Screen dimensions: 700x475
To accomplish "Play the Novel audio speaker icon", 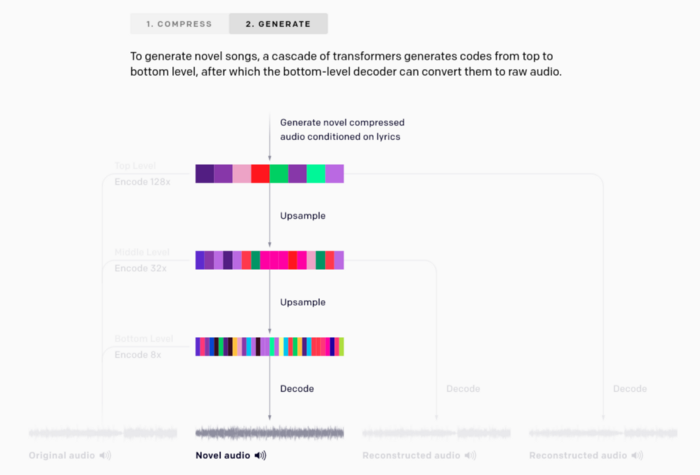I will (261, 455).
